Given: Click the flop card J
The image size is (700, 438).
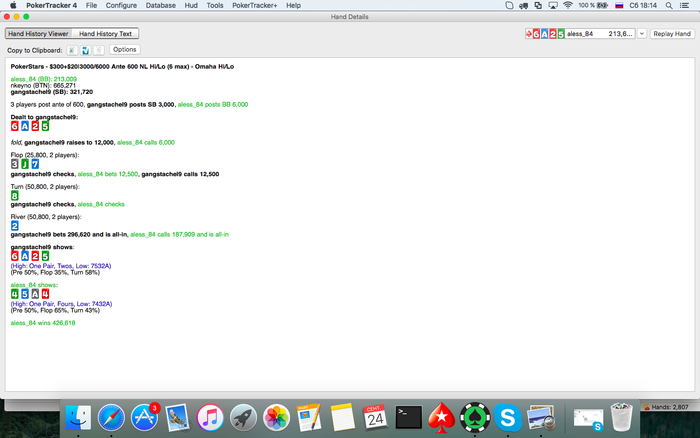Looking at the screenshot, I should click(x=25, y=164).
